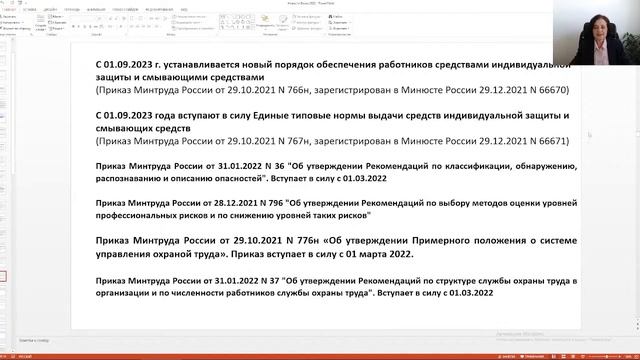Viewport: 640px width, 360px height.
Task: Click heading 'С 01.09.2023 года вступают в силу Единые типовые нормы'
Action: 332,122
